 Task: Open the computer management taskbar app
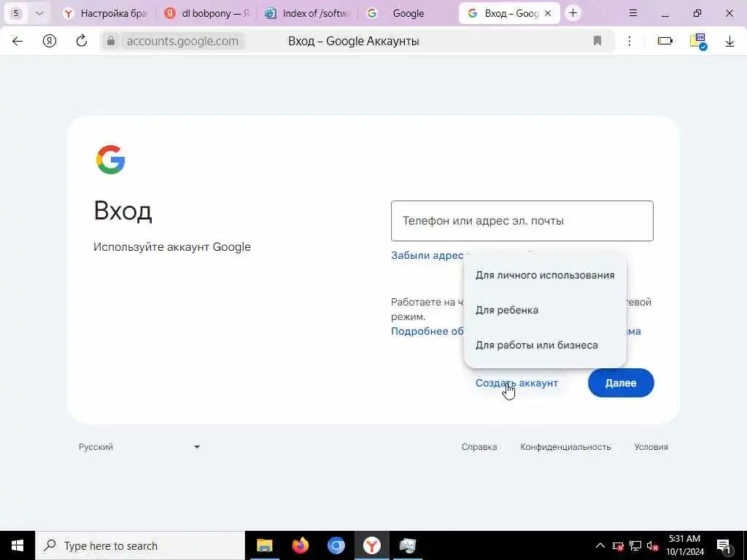407,545
